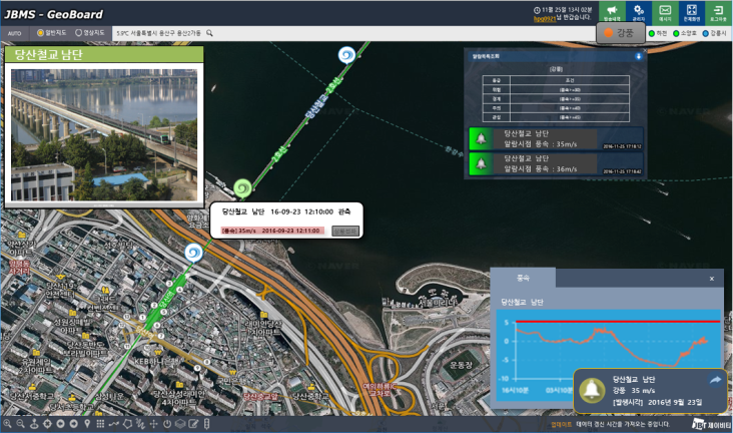Open the share arrow in alarm notification popup

click(x=716, y=380)
